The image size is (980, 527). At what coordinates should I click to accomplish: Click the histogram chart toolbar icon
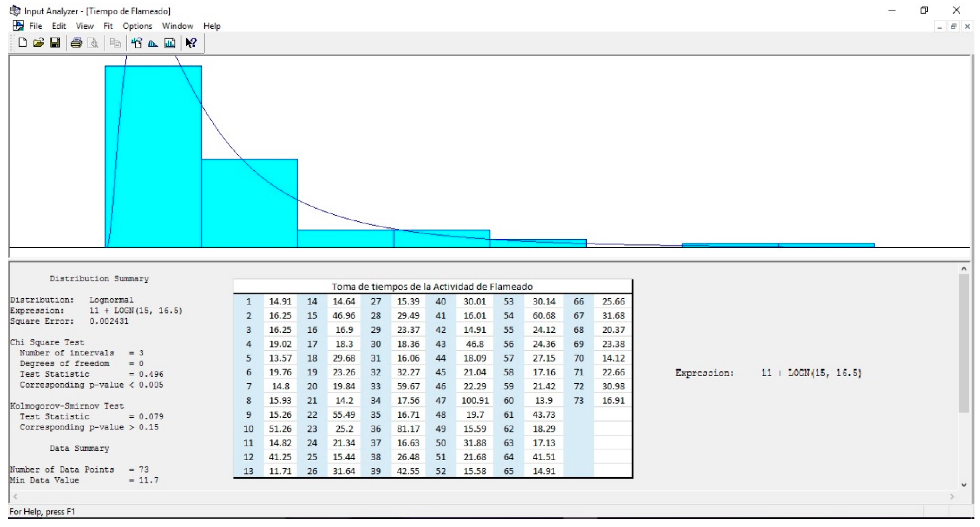(170, 43)
